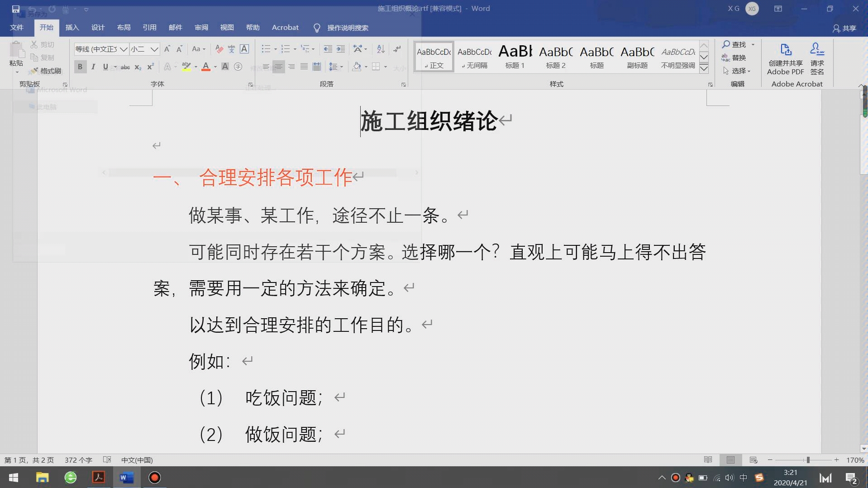The image size is (868, 488).
Task: Toggle Underline formatting
Action: (x=105, y=67)
